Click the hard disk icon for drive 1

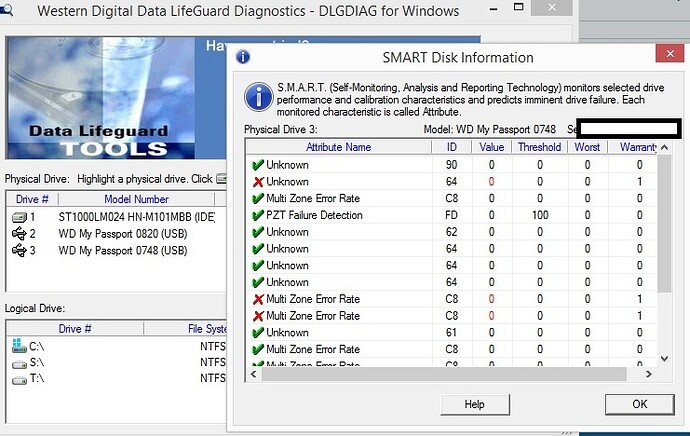tap(19, 217)
